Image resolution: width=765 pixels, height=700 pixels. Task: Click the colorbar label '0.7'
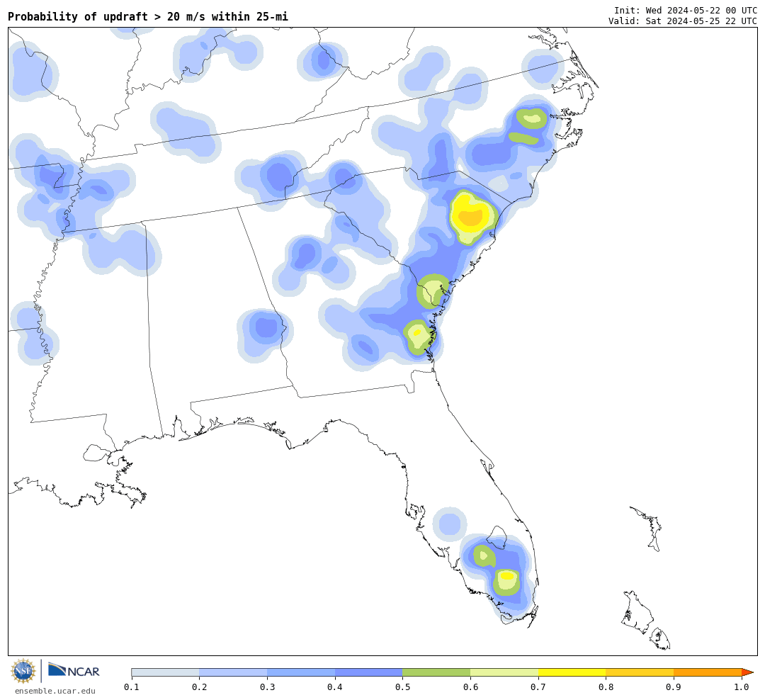(538, 687)
